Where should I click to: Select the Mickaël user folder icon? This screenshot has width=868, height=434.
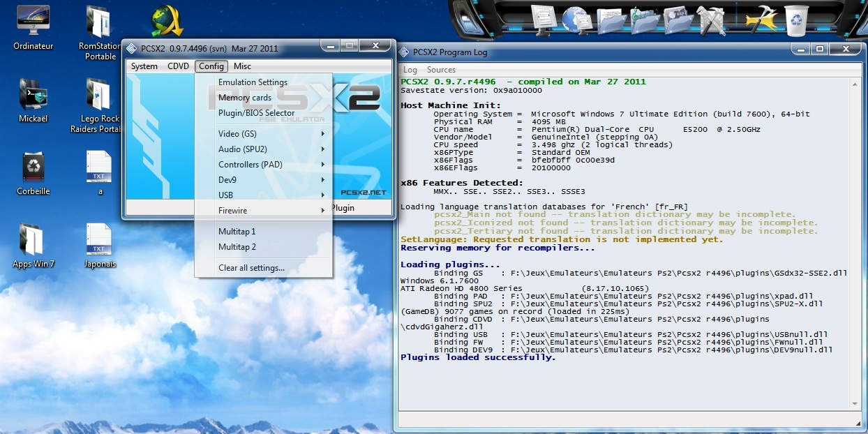(33, 101)
